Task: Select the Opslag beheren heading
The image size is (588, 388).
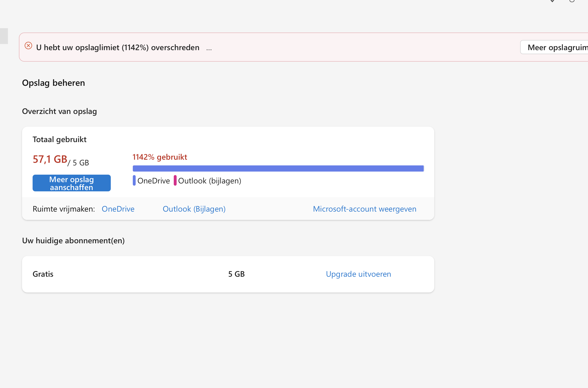Action: (54, 83)
